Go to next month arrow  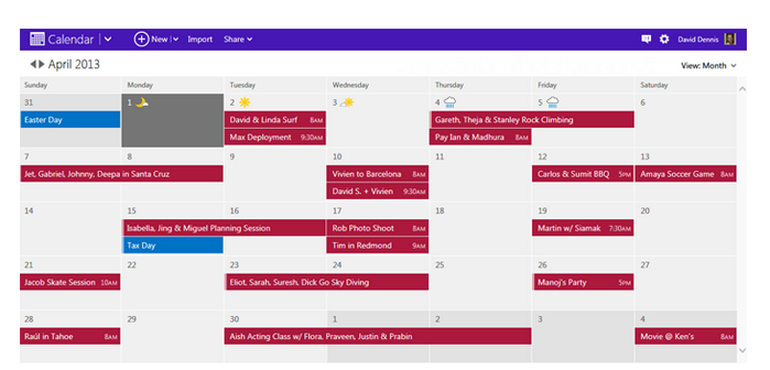pos(42,64)
